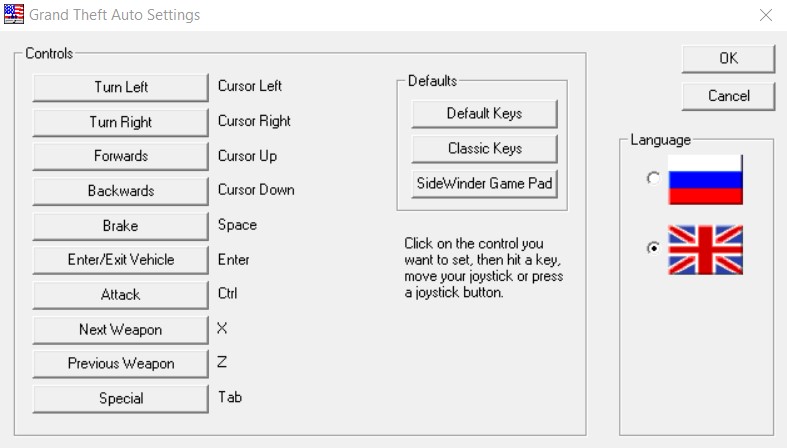This screenshot has width=787, height=448.
Task: Apply the Classic Keys preset
Action: [x=484, y=148]
